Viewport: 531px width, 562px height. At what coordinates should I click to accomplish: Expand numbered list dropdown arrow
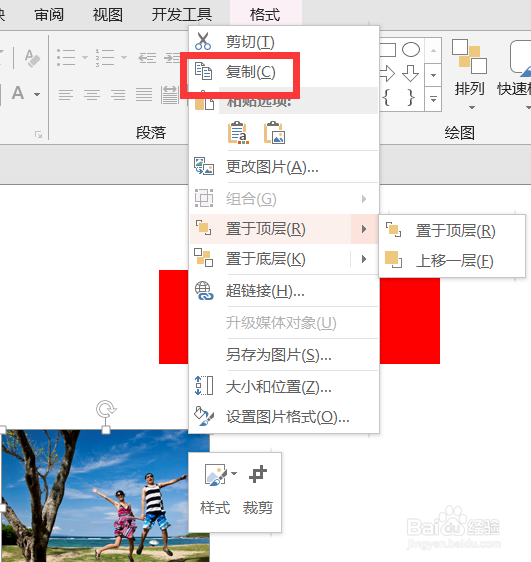(124, 57)
